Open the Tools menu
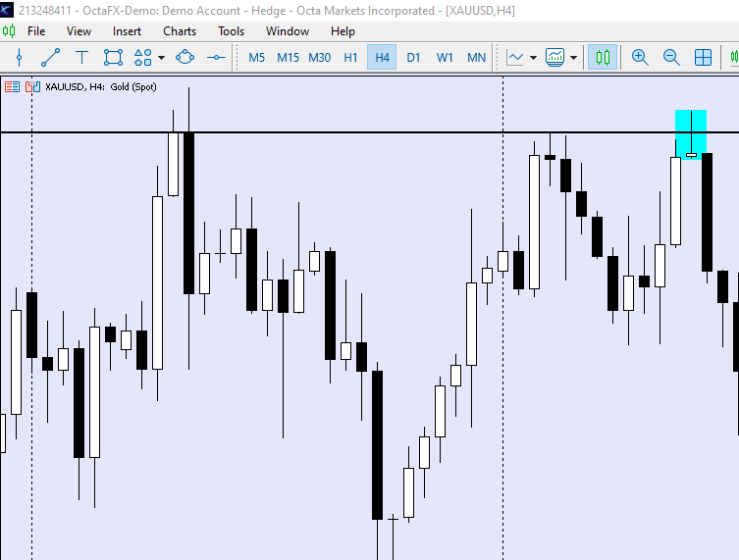Viewport: 739px width, 560px height. (231, 31)
